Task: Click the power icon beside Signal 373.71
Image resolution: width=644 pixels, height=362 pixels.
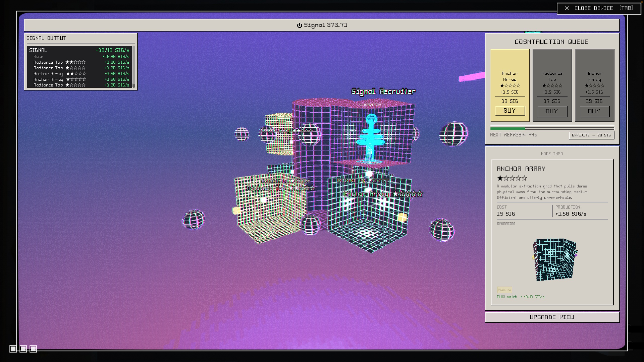Action: click(x=299, y=25)
